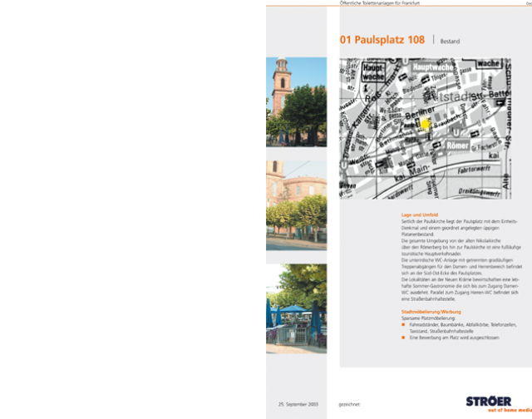This screenshot has height=419, width=532.
Task: Select the Römer label on the map
Action: pyautogui.click(x=459, y=144)
